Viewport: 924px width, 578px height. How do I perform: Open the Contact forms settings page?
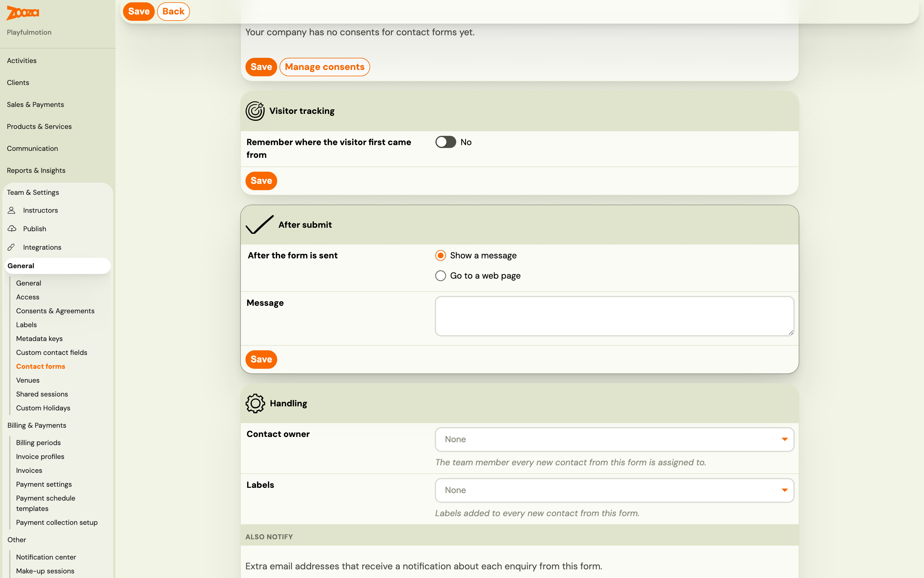[40, 366]
